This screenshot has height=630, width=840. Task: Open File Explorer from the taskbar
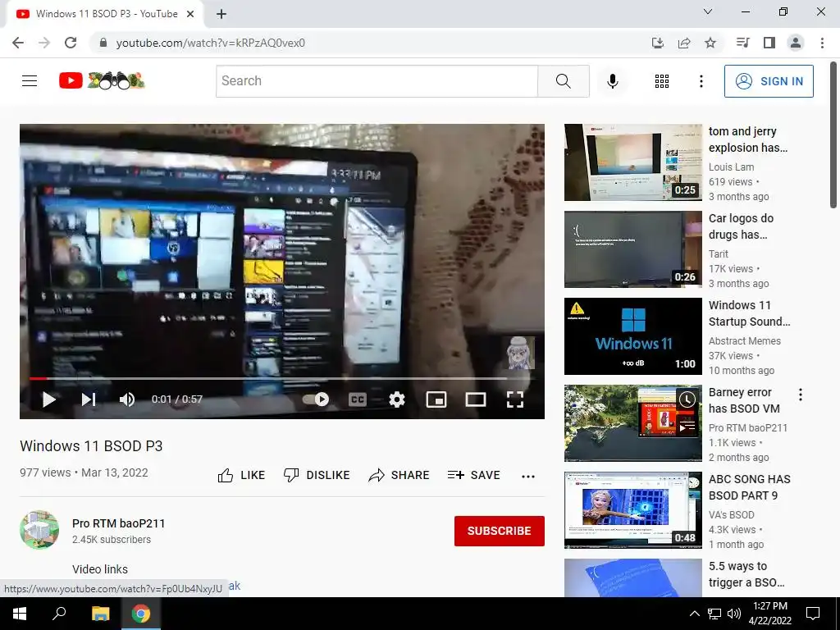100,614
